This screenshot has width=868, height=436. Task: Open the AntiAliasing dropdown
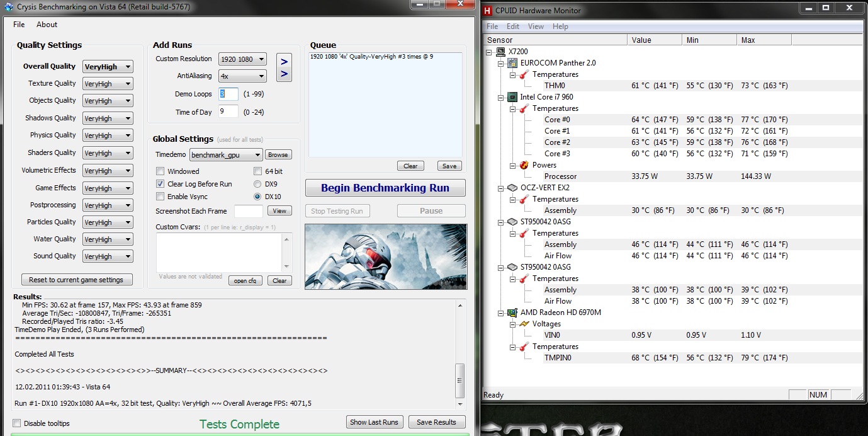coord(242,76)
